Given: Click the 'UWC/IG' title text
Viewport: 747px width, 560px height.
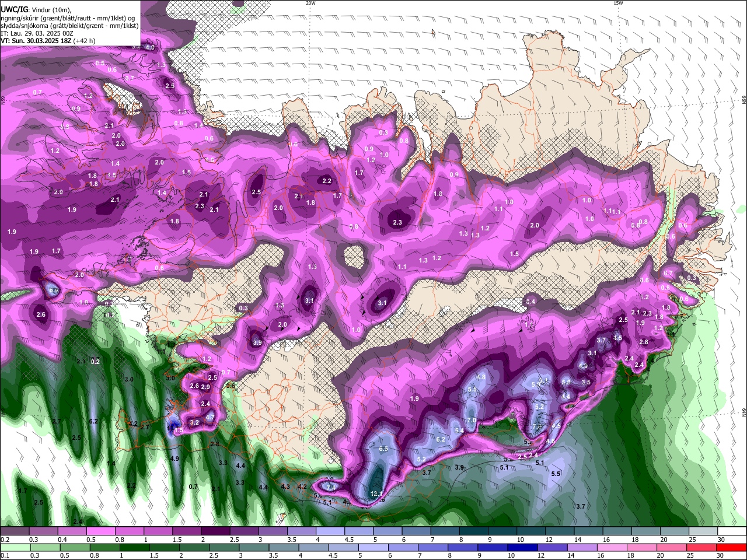Looking at the screenshot, I should point(14,9).
